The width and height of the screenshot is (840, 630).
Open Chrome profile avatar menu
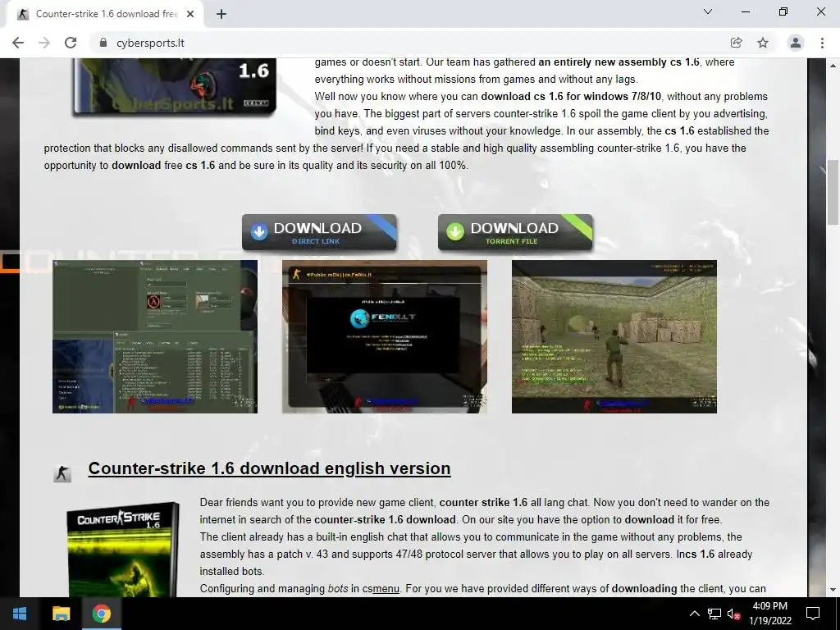click(796, 43)
